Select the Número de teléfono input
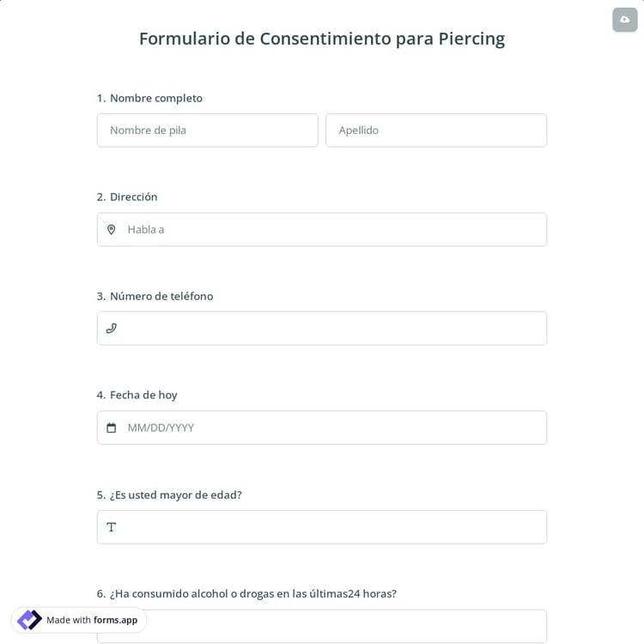This screenshot has width=644, height=644. pyautogui.click(x=331, y=328)
